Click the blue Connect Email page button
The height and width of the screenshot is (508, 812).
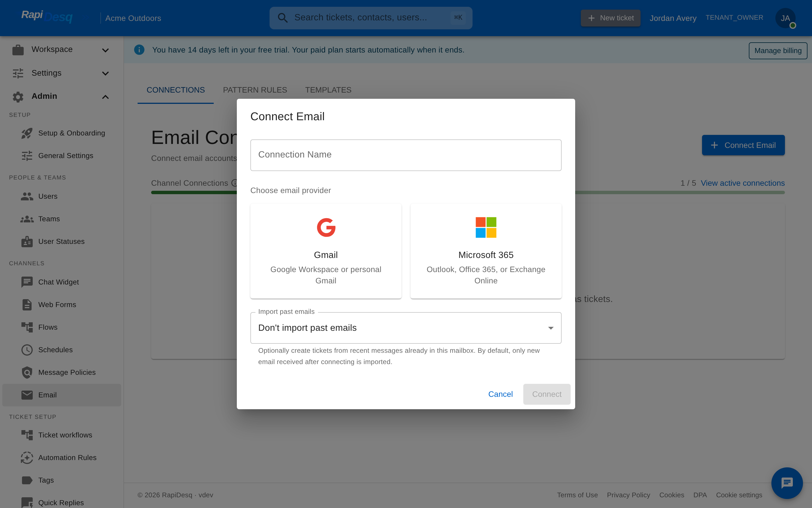743,145
